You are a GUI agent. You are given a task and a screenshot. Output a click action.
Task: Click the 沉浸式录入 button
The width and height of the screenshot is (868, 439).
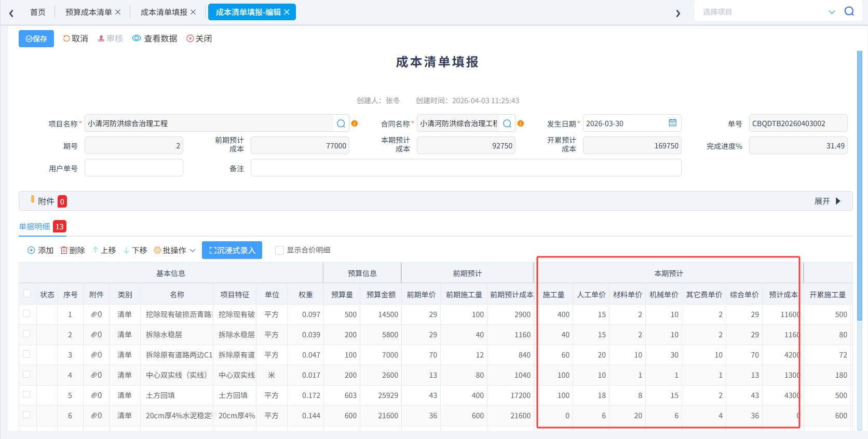[232, 250]
